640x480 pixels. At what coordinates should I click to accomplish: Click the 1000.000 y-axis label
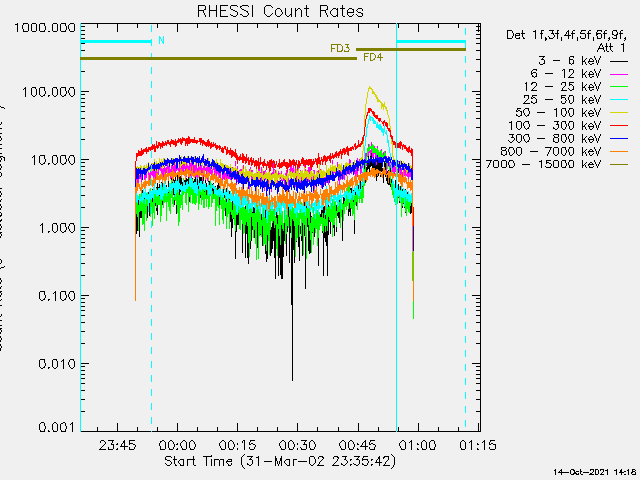tap(45, 28)
